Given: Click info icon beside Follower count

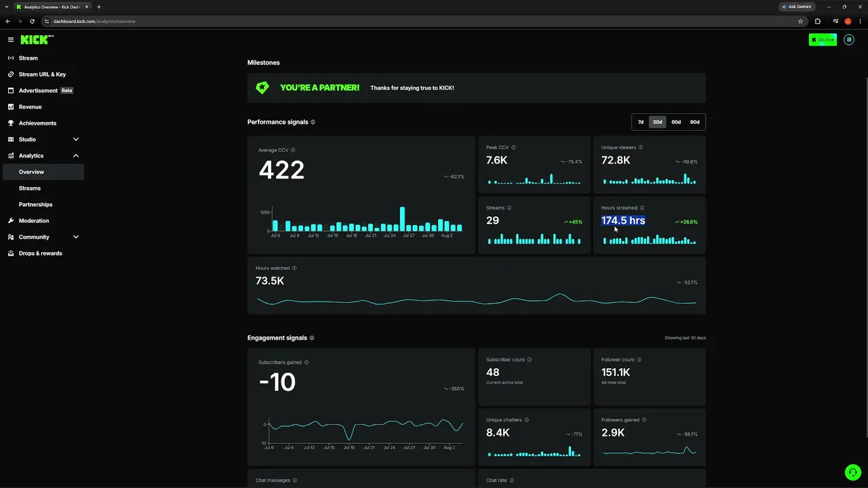Looking at the screenshot, I should [639, 360].
